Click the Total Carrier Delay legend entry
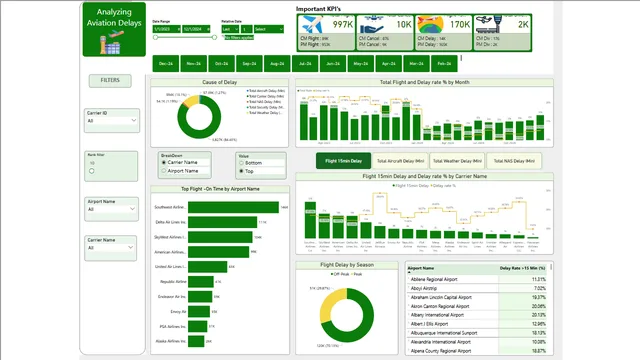Screen dimensions: 640x360 (265, 96)
